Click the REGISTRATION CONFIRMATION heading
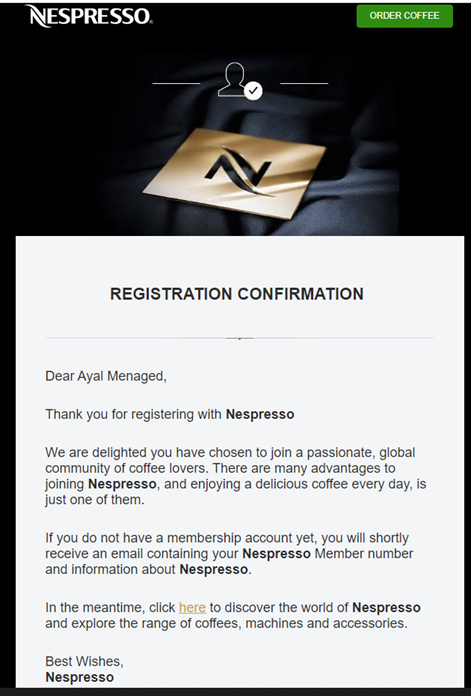Screen dimensions: 471x696 coord(237,294)
